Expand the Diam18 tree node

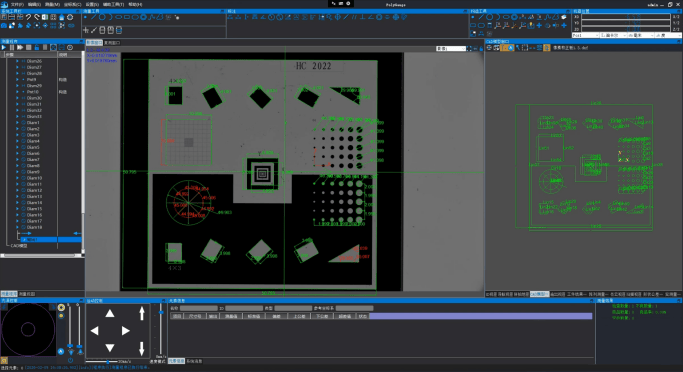click(x=17, y=227)
